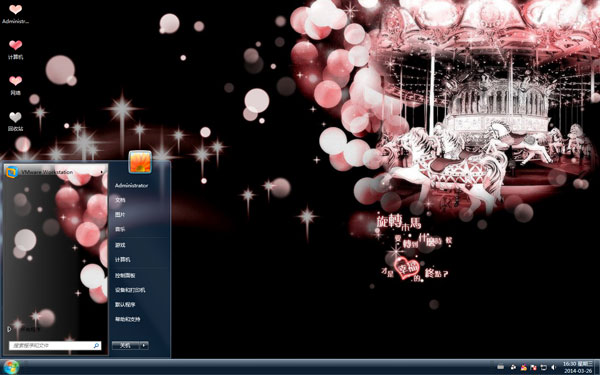Open the taskbar clock and date
Screen dimensions: 600x375
coord(577,367)
